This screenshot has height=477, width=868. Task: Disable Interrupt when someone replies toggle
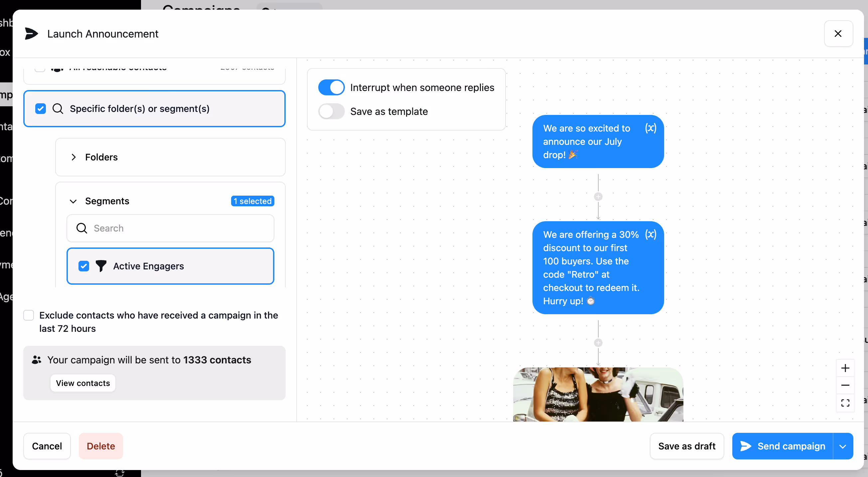(331, 87)
